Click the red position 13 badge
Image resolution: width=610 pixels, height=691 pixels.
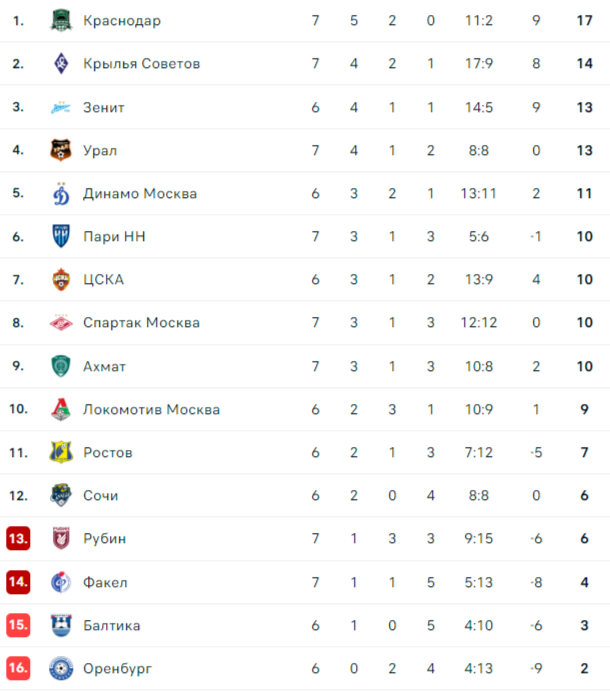[x=18, y=538]
